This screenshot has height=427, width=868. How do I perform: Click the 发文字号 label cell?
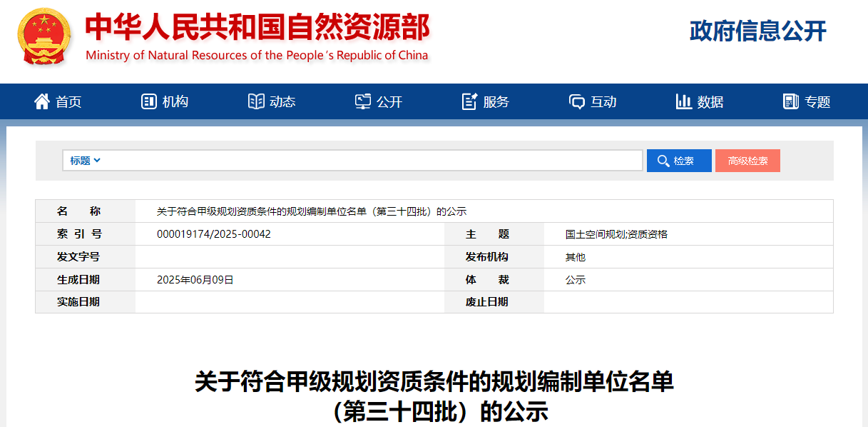click(86, 257)
